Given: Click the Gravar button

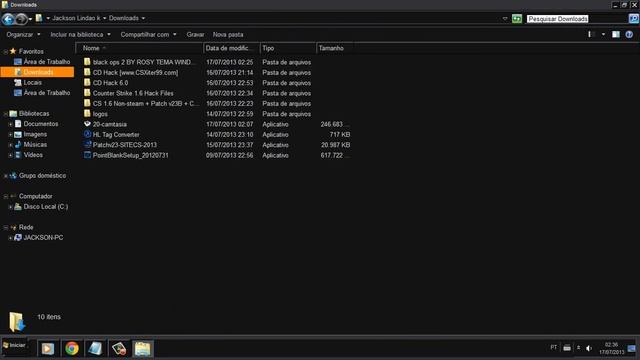Looking at the screenshot, I should click(195, 35).
